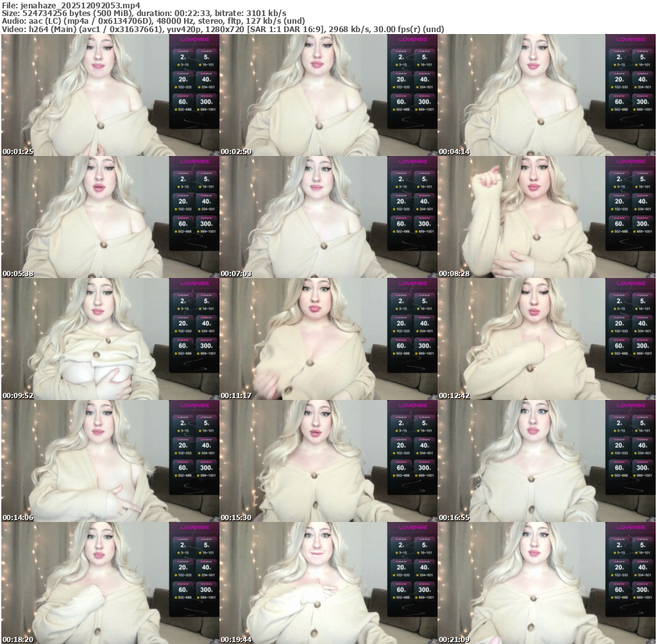Select the frame marked 00:12:42

pos(547,339)
